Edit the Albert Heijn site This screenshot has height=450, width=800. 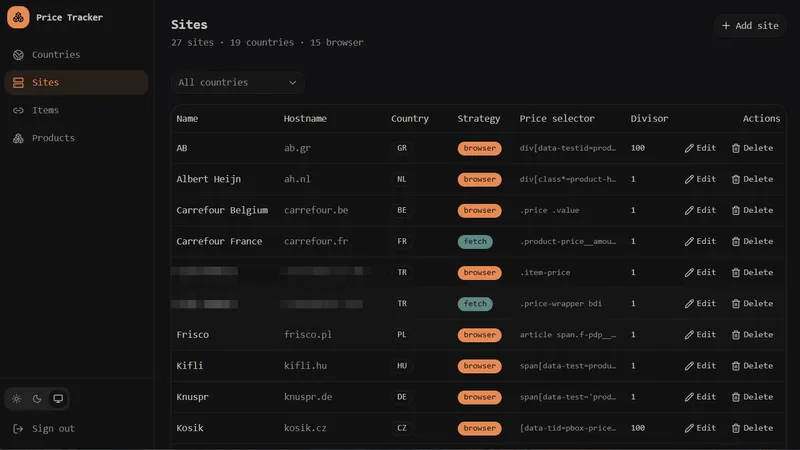tap(700, 179)
